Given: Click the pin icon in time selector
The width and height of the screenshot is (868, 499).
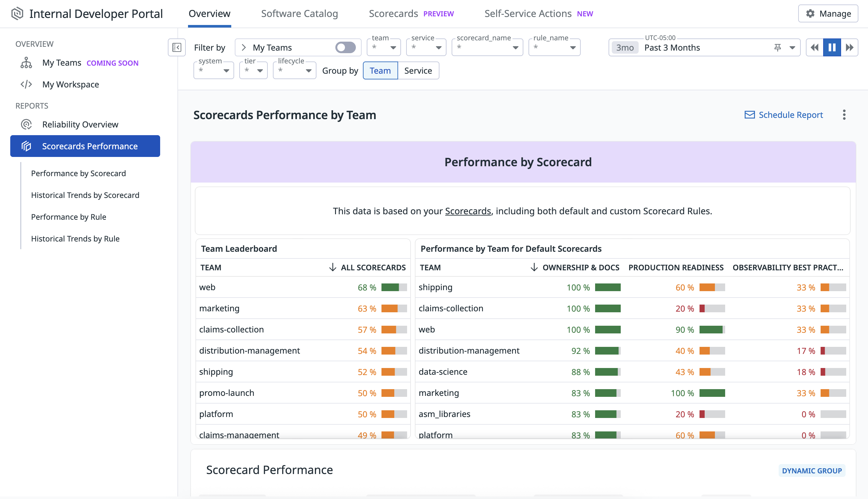Looking at the screenshot, I should point(778,48).
